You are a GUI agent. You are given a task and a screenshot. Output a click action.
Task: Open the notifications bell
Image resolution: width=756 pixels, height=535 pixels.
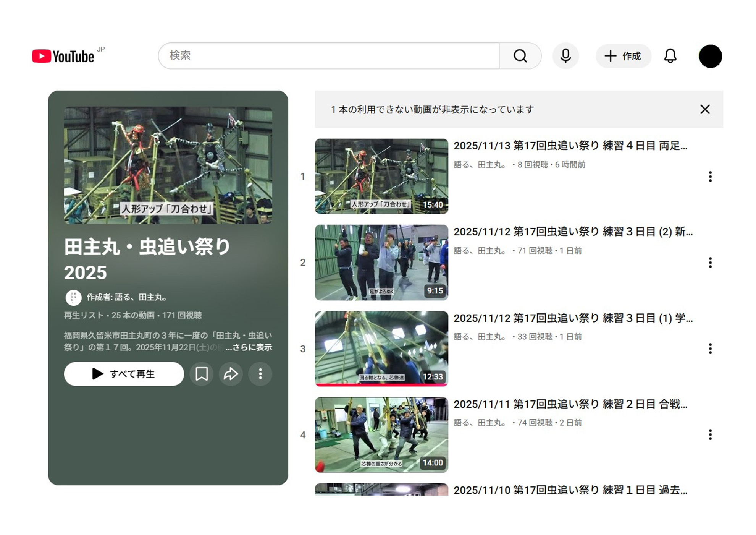click(x=670, y=56)
